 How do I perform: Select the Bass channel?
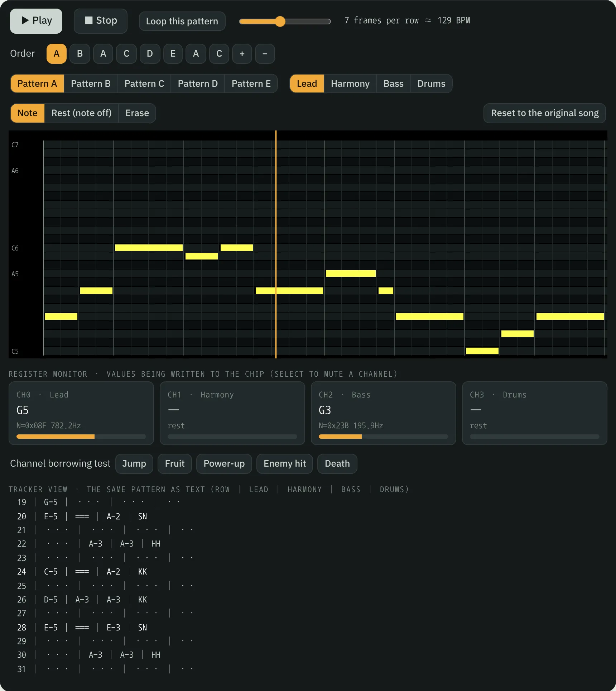click(394, 84)
